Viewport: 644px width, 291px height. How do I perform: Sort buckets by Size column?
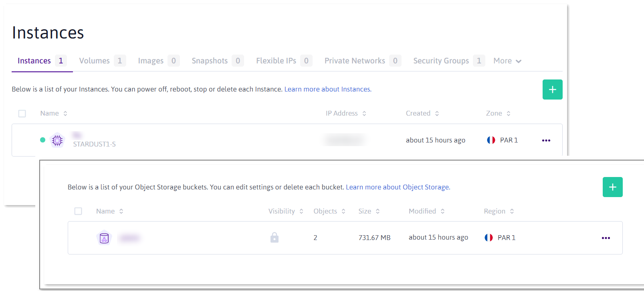pyautogui.click(x=369, y=211)
